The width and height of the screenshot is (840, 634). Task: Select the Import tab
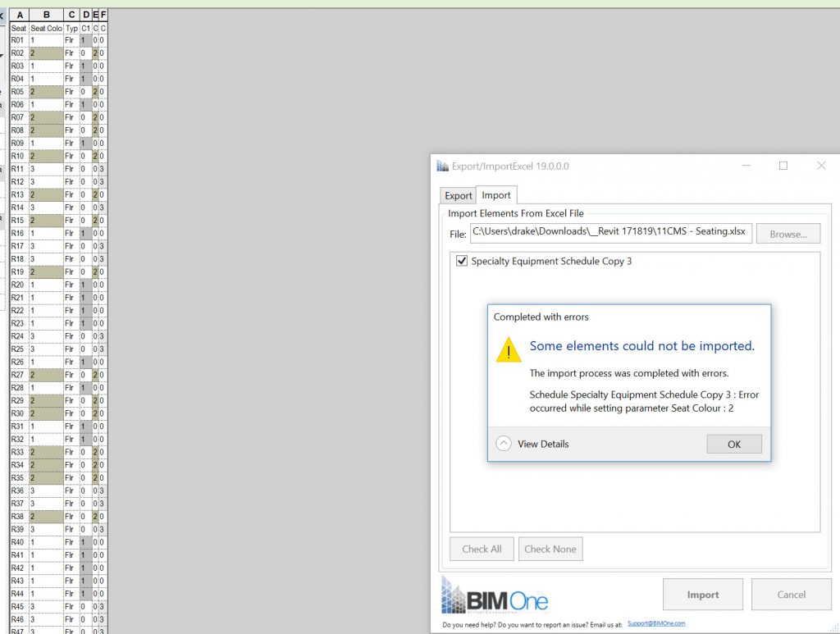(496, 195)
